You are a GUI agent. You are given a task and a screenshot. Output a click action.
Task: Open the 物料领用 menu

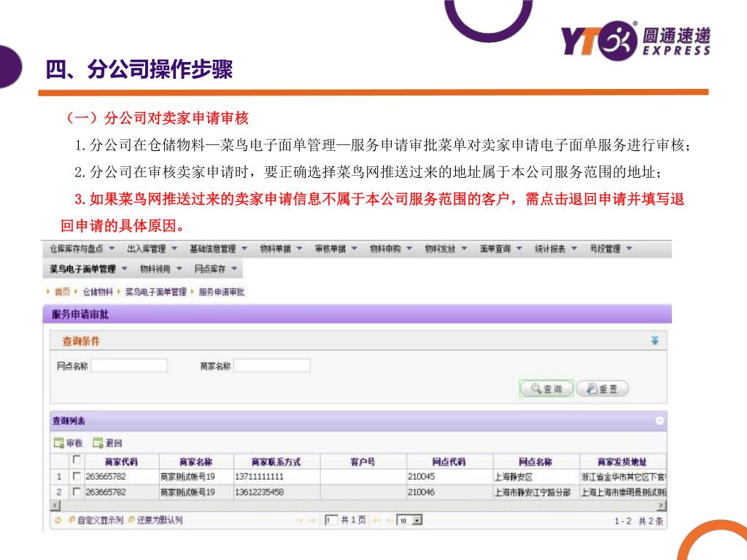point(161,269)
